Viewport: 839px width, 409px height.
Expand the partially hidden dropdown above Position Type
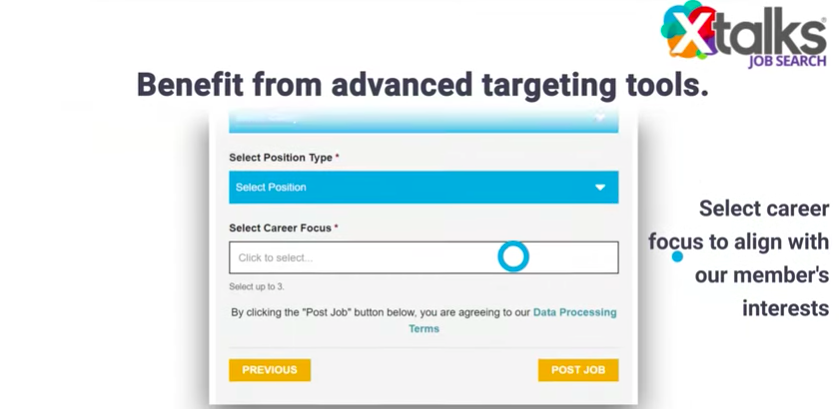423,120
